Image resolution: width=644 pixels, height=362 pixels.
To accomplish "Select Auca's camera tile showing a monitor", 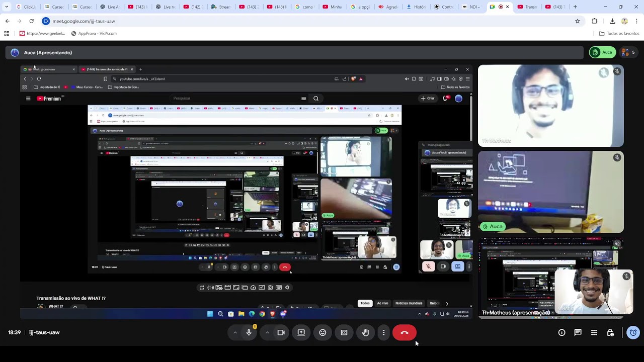I will (x=551, y=192).
